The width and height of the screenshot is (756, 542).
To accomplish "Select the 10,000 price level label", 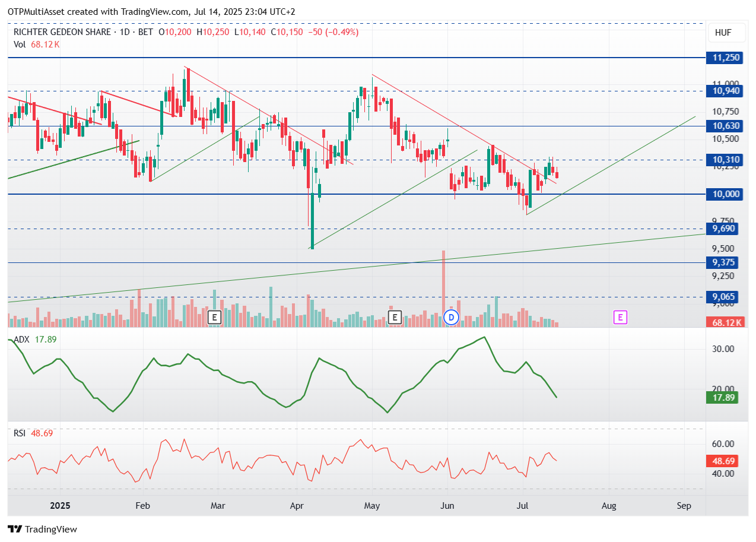I will coord(725,194).
